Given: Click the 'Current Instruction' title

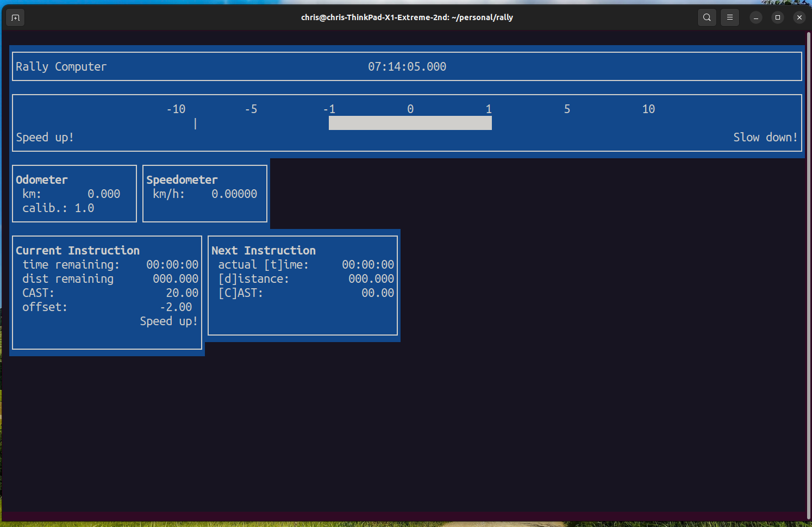Looking at the screenshot, I should point(78,250).
